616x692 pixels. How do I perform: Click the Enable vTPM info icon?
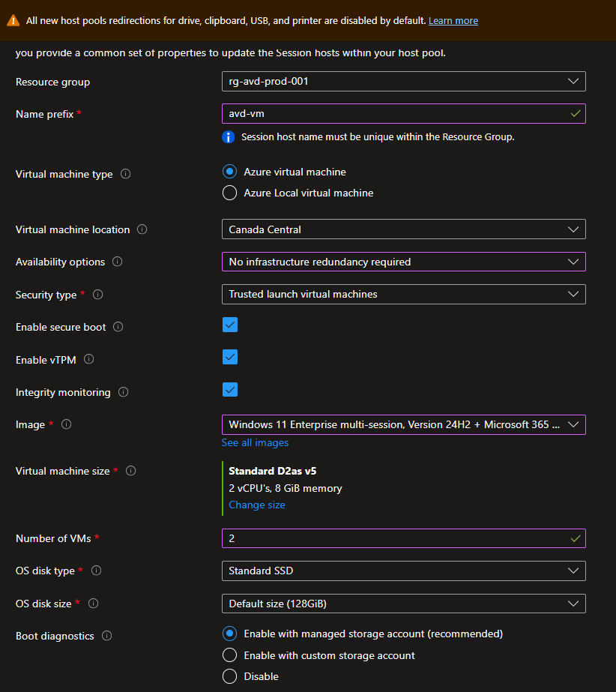click(88, 359)
